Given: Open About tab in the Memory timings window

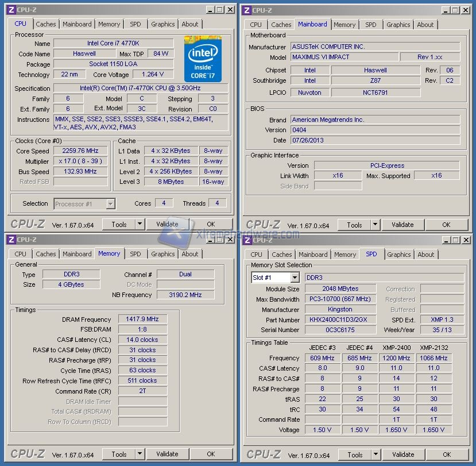Looking at the screenshot, I should click(x=190, y=254).
